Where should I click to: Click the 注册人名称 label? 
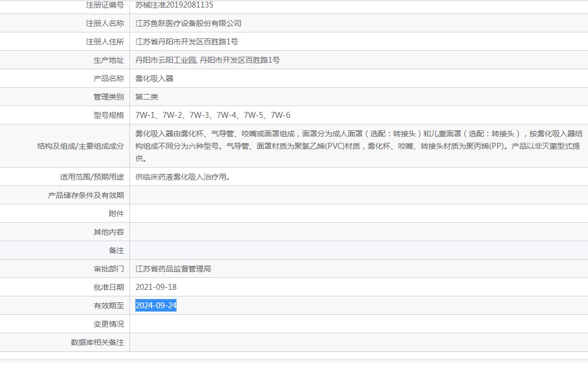(x=105, y=23)
